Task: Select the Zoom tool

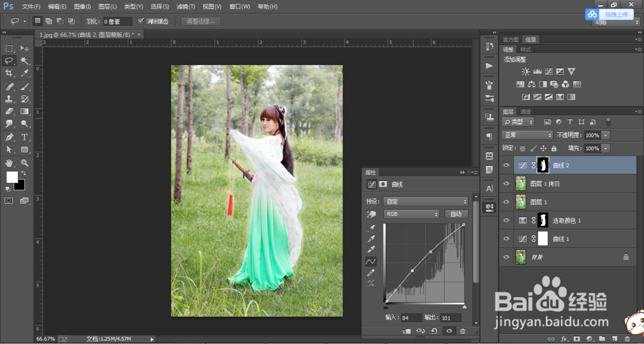Action: click(24, 163)
